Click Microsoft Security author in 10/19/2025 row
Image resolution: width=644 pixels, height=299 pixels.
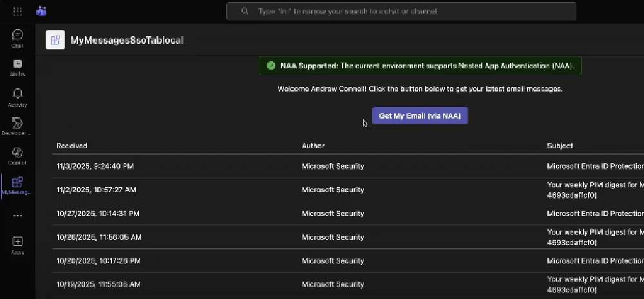[333, 284]
